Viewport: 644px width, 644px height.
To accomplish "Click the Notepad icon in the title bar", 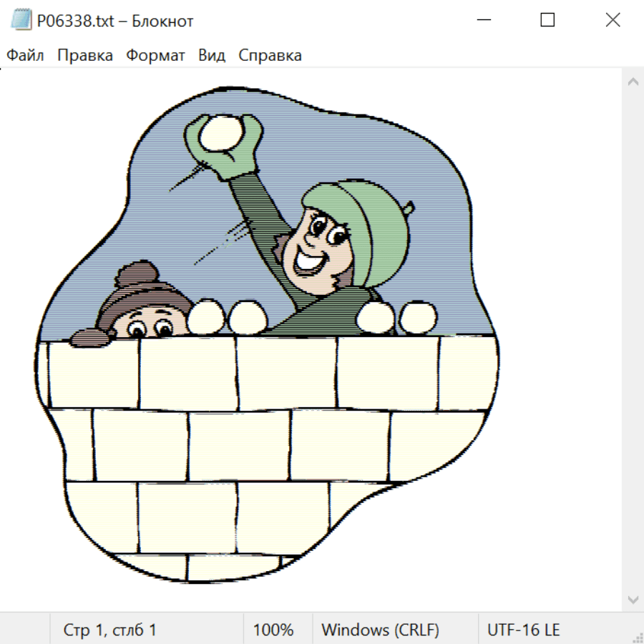I will (21, 21).
